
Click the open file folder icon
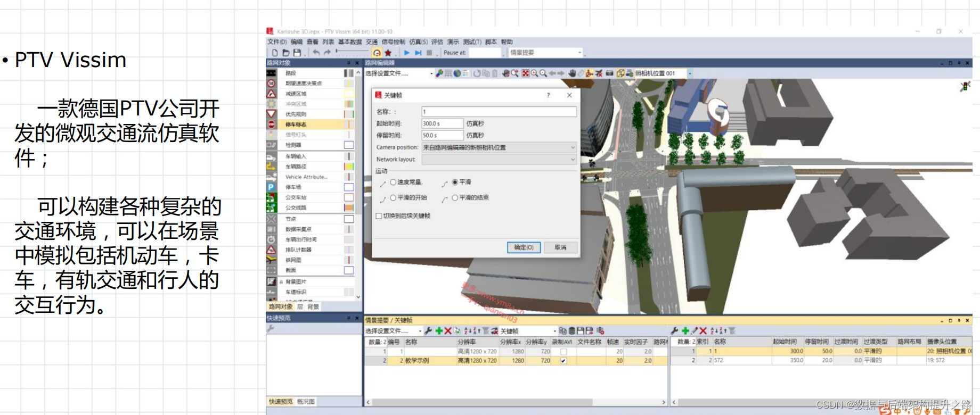coord(286,53)
